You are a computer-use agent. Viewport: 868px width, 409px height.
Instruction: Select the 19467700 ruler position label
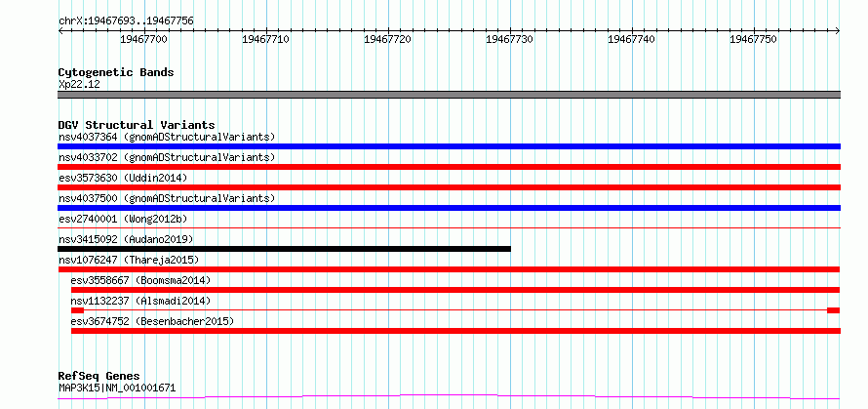pyautogui.click(x=143, y=39)
